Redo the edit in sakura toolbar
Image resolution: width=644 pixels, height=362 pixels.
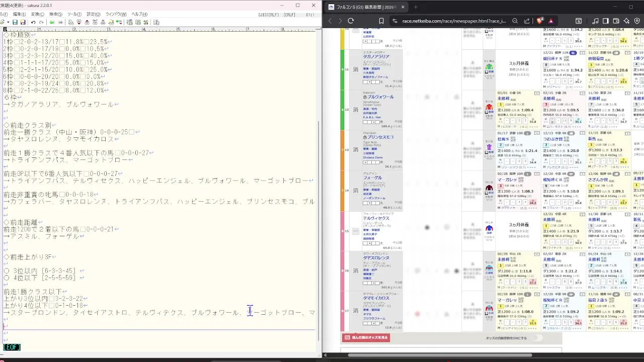[41, 22]
